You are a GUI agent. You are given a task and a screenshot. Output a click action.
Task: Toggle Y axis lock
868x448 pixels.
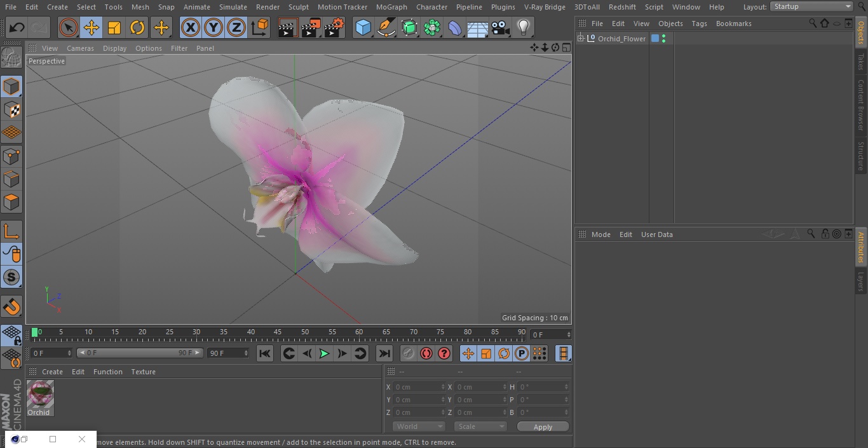[214, 27]
